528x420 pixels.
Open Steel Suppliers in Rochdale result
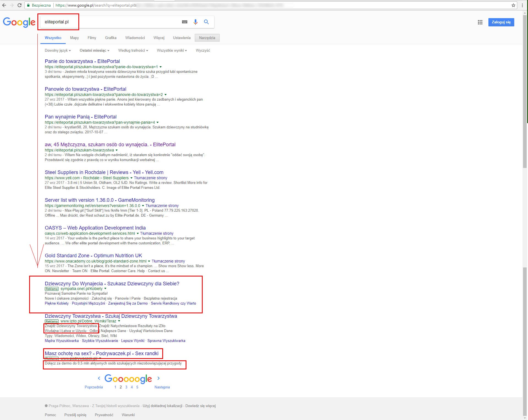(104, 172)
